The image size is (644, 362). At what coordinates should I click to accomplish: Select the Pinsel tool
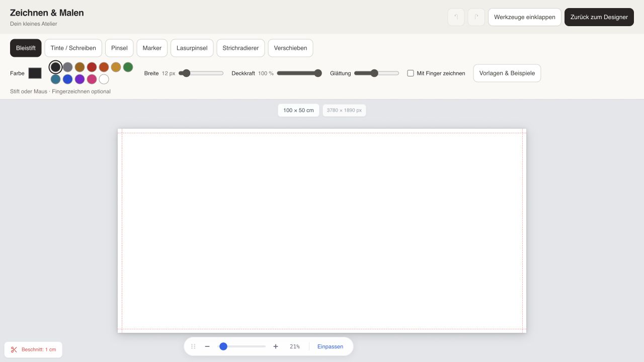(x=119, y=48)
